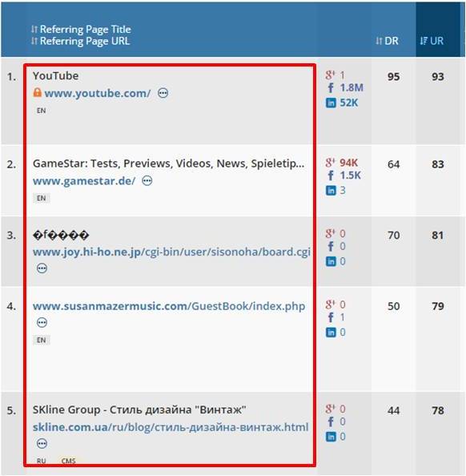Expand more options under susanmazermusic.com URL
This screenshot has height=476, width=466.
tap(42, 322)
